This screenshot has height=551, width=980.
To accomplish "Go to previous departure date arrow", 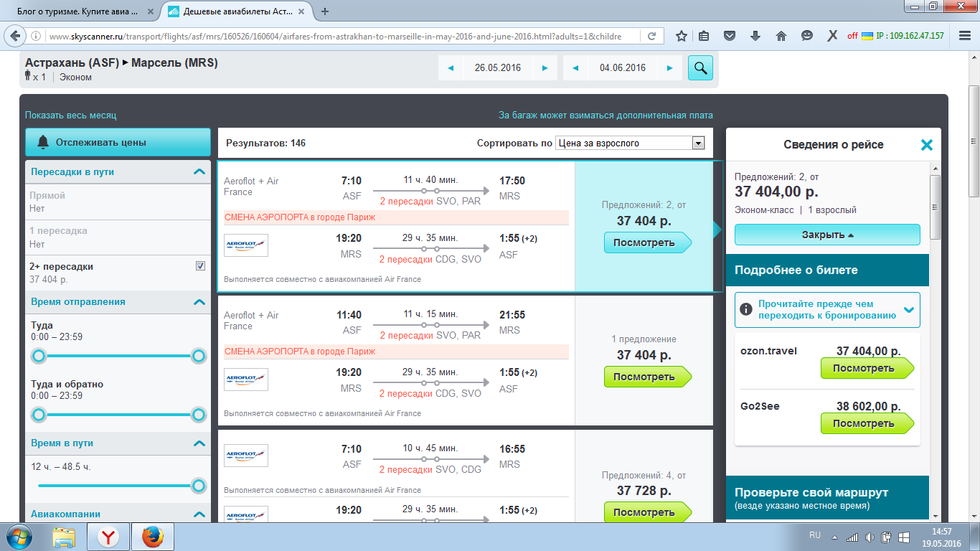I will pos(451,68).
